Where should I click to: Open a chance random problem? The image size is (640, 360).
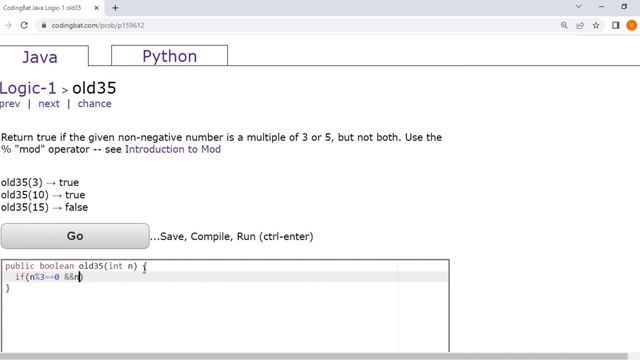pos(94,104)
